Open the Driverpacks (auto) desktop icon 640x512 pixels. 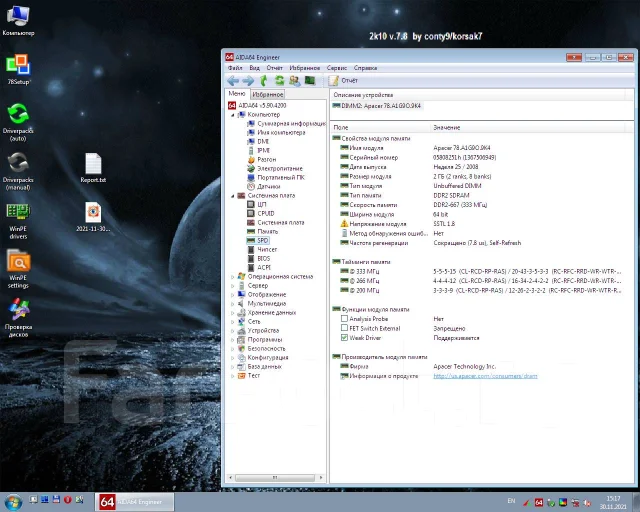click(18, 122)
